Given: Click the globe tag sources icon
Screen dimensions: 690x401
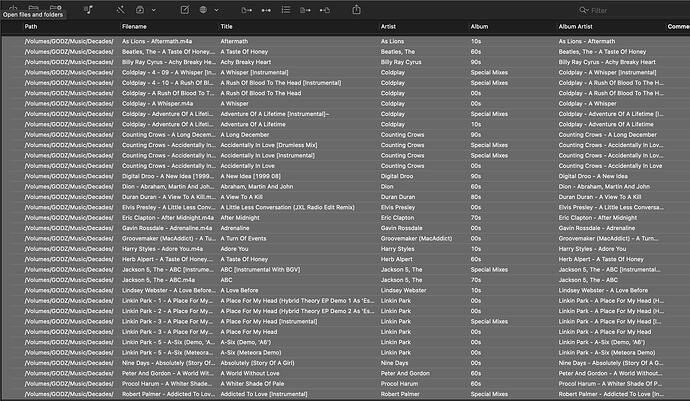Looking at the screenshot, I should pyautogui.click(x=203, y=10).
